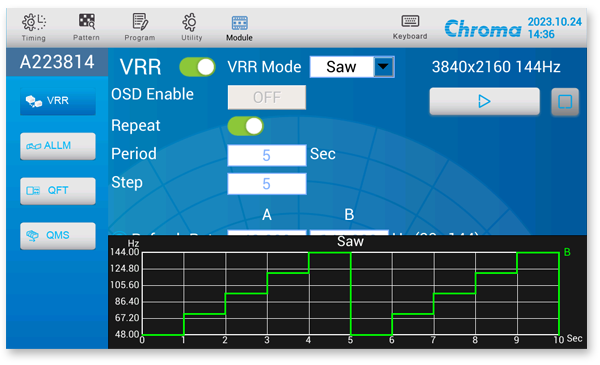Open the QFT side button
Viewport: 600px width, 365px height.
58,191
